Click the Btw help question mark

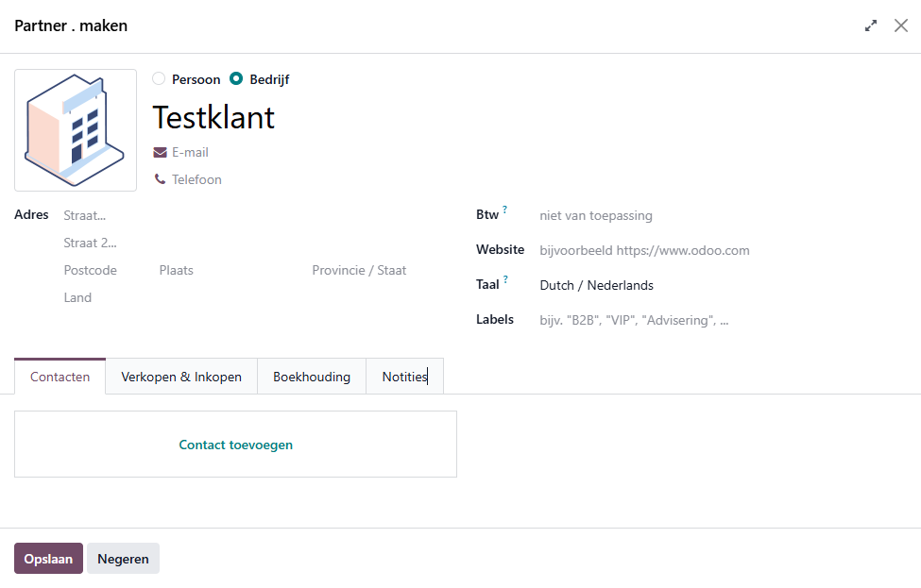click(x=505, y=210)
